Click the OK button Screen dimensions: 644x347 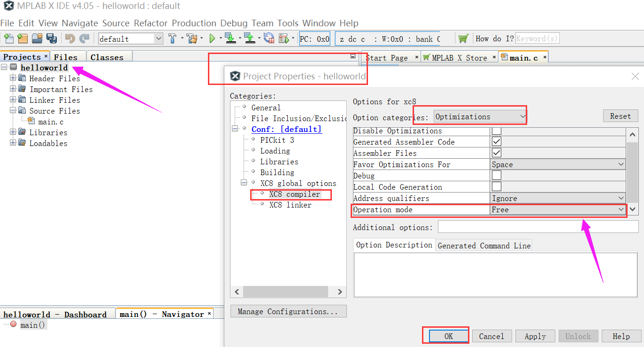point(448,336)
